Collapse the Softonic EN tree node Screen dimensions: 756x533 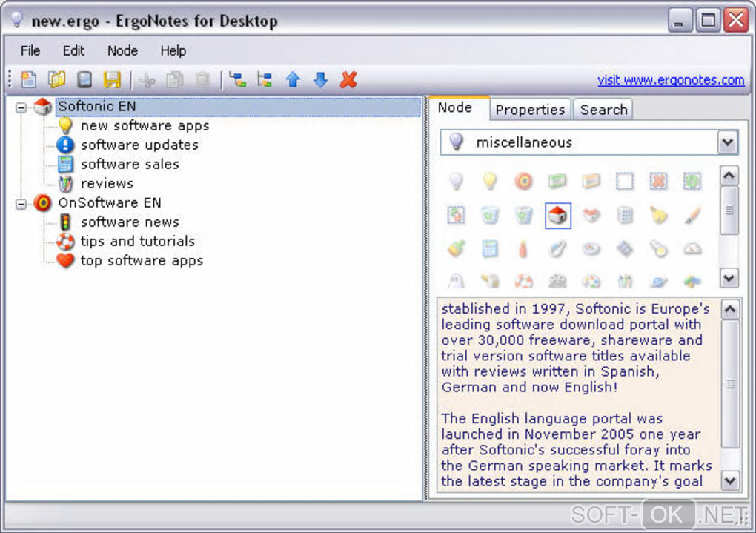[x=21, y=107]
